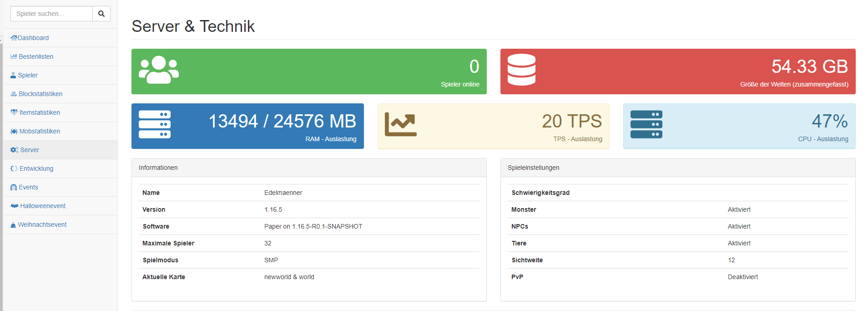Click the 'Schwierigkeitsgrad' row label
868x311 pixels.
pyautogui.click(x=540, y=193)
